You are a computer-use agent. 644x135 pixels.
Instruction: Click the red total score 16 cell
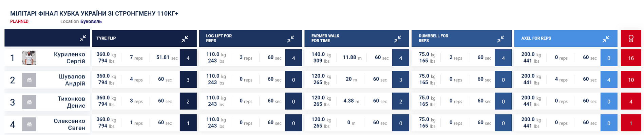631,58
